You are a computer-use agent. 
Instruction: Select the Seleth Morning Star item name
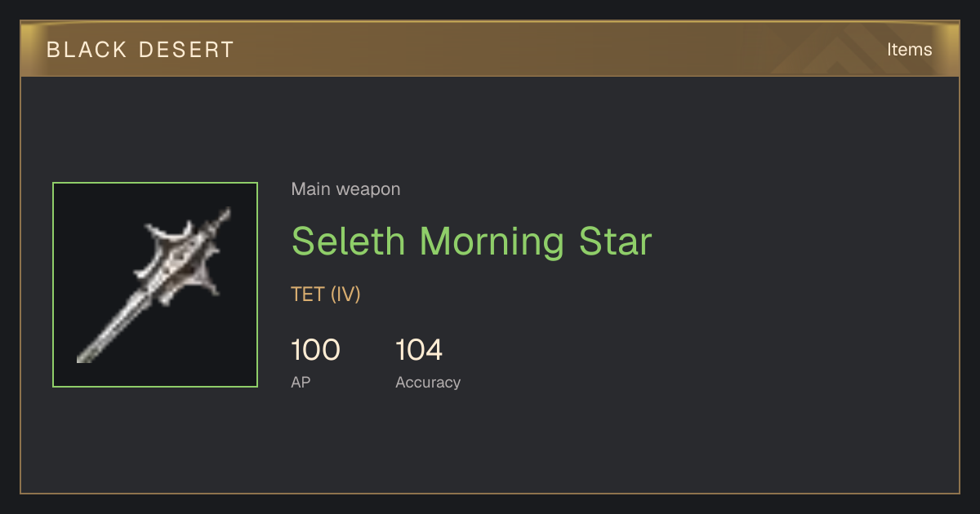tap(471, 241)
